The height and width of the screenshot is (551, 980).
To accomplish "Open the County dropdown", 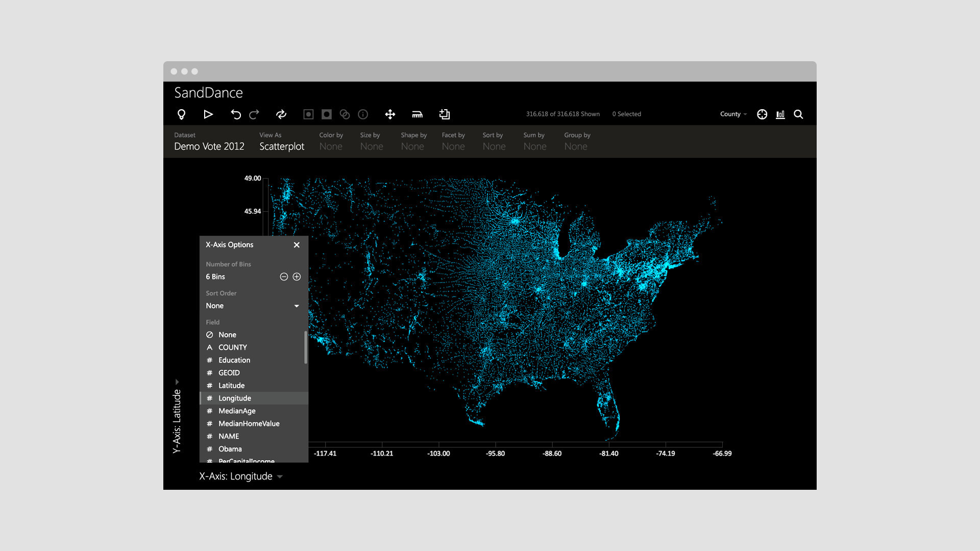I will pyautogui.click(x=733, y=114).
